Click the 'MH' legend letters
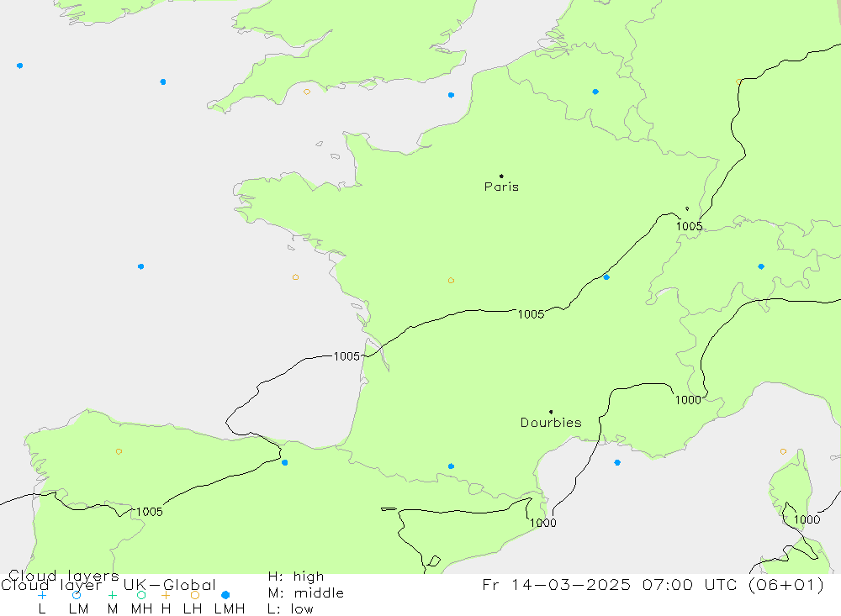841x616 pixels. click(141, 609)
